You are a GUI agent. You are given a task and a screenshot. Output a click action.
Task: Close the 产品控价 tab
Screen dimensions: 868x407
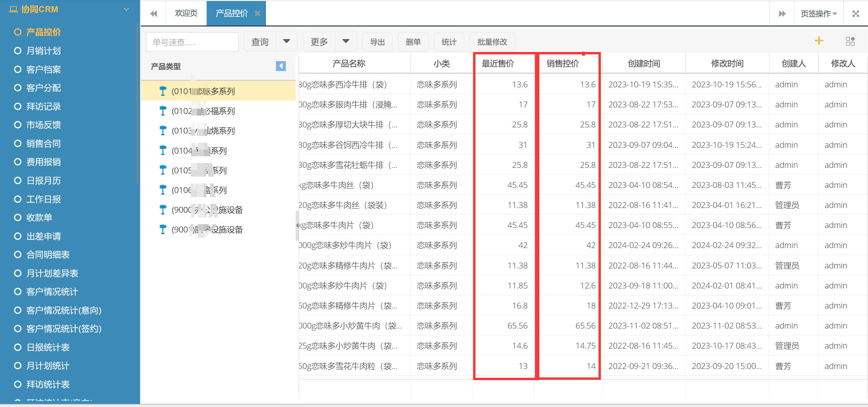tap(258, 13)
